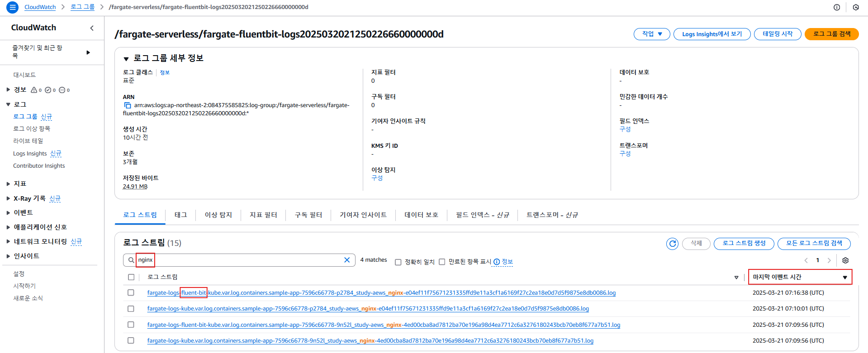Click the insufficient-data alarm icon
This screenshot has width=868, height=353.
pyautogui.click(x=62, y=90)
